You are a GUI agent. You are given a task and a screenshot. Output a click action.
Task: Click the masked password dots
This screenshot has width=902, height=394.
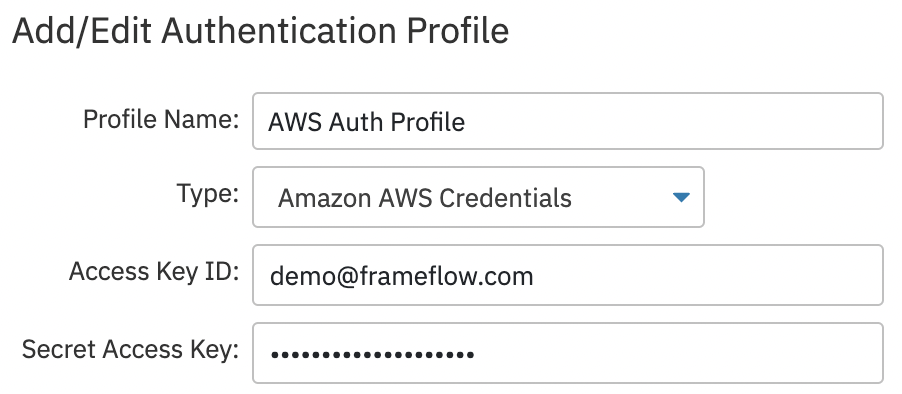(x=372, y=354)
